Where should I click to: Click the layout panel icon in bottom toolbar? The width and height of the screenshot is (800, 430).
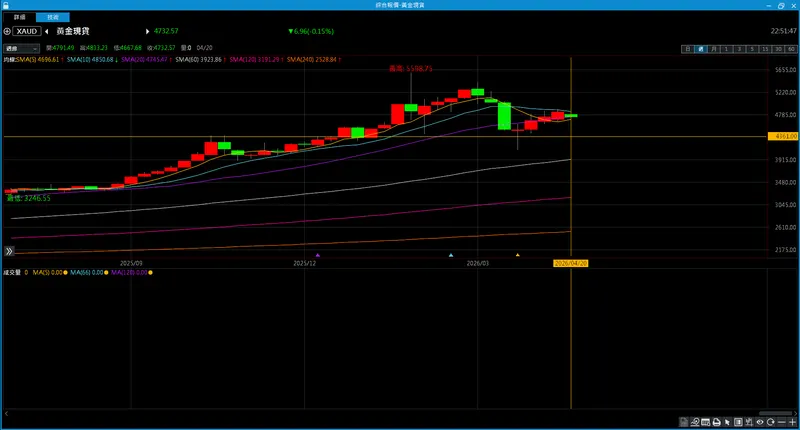coord(738,422)
